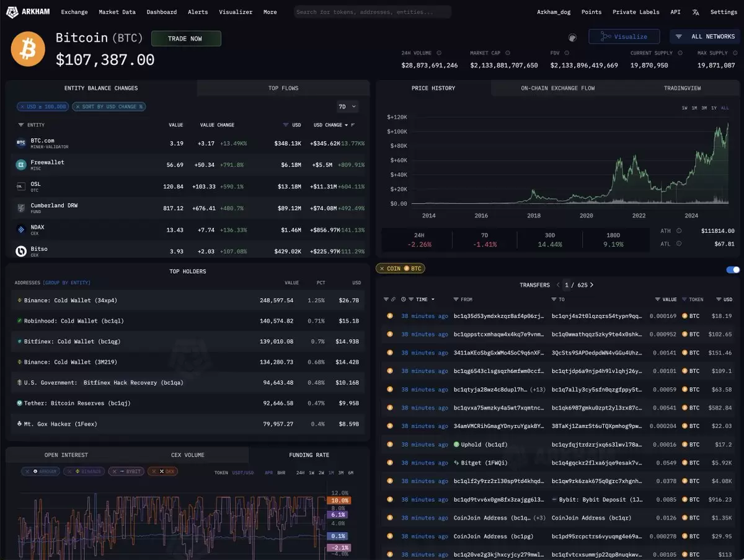Click the Value column filter icon in transfers
This screenshot has height=560, width=744.
[658, 300]
